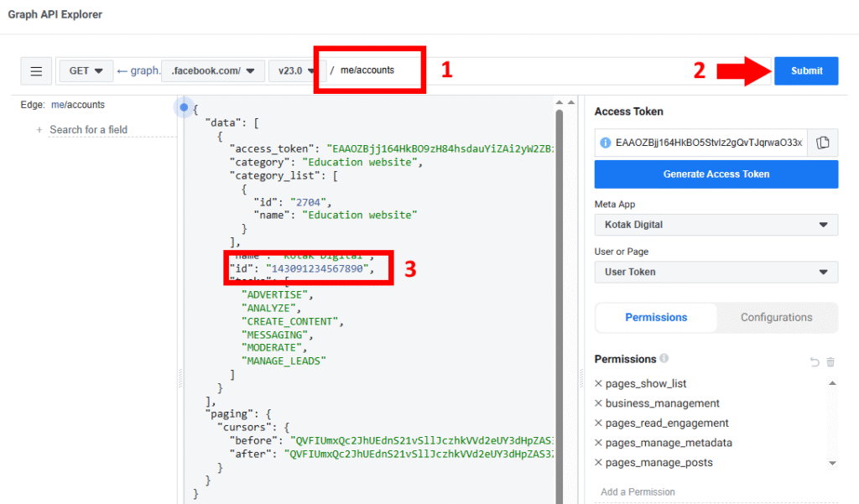Click the Graph API Explorer title
859x504 pixels.
coord(55,15)
